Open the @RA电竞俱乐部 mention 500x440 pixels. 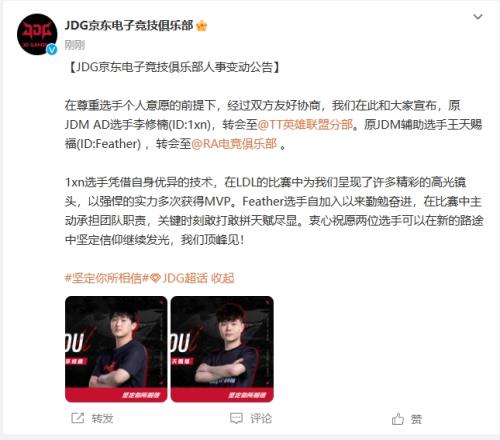click(234, 144)
